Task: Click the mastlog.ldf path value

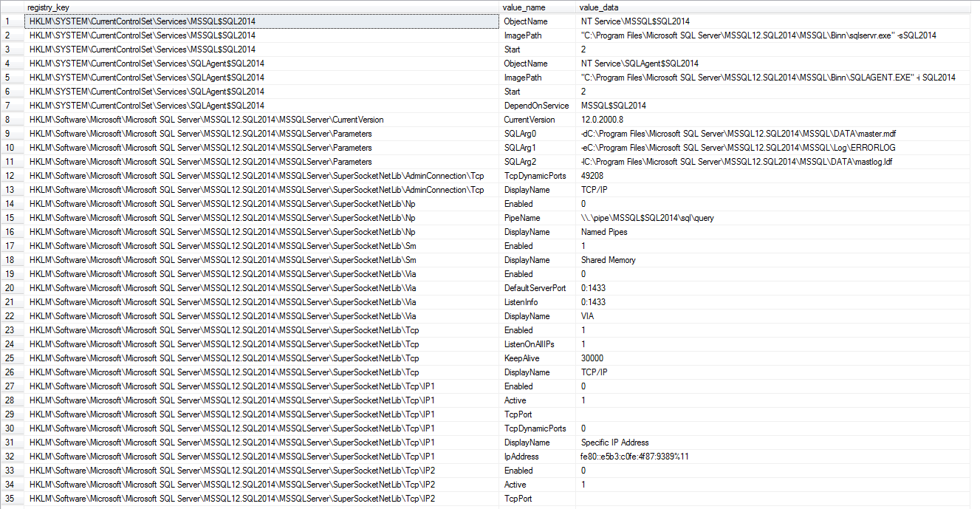Action: (x=737, y=162)
